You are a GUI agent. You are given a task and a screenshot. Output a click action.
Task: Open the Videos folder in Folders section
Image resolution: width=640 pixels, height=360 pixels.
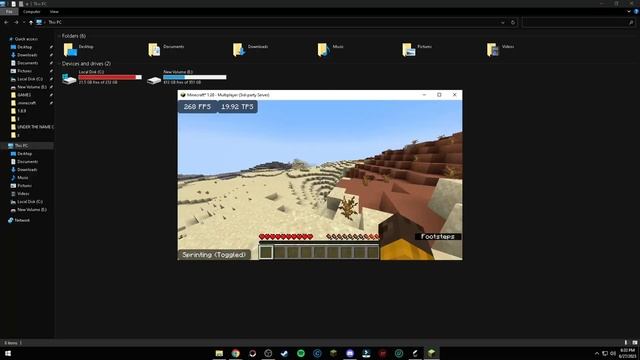500,49
